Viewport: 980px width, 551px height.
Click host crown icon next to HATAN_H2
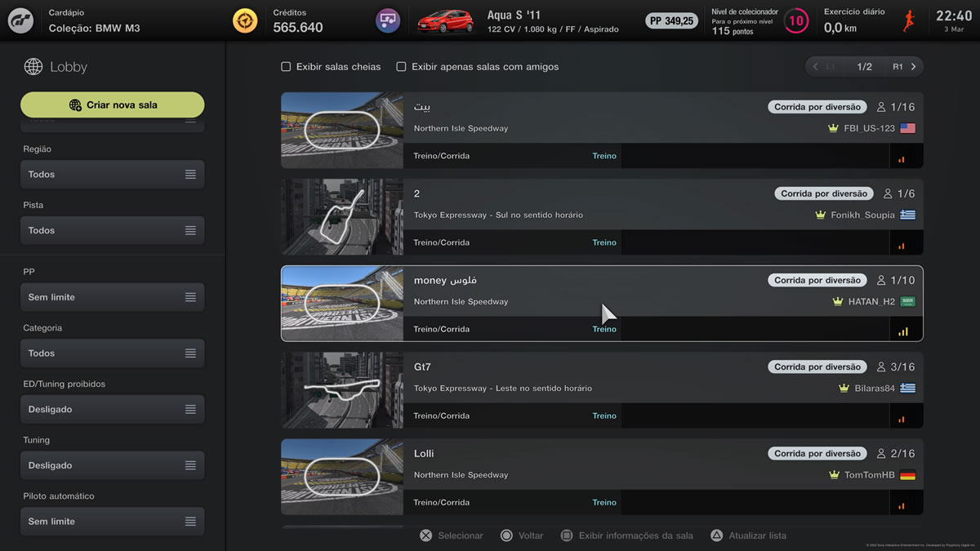pos(837,301)
